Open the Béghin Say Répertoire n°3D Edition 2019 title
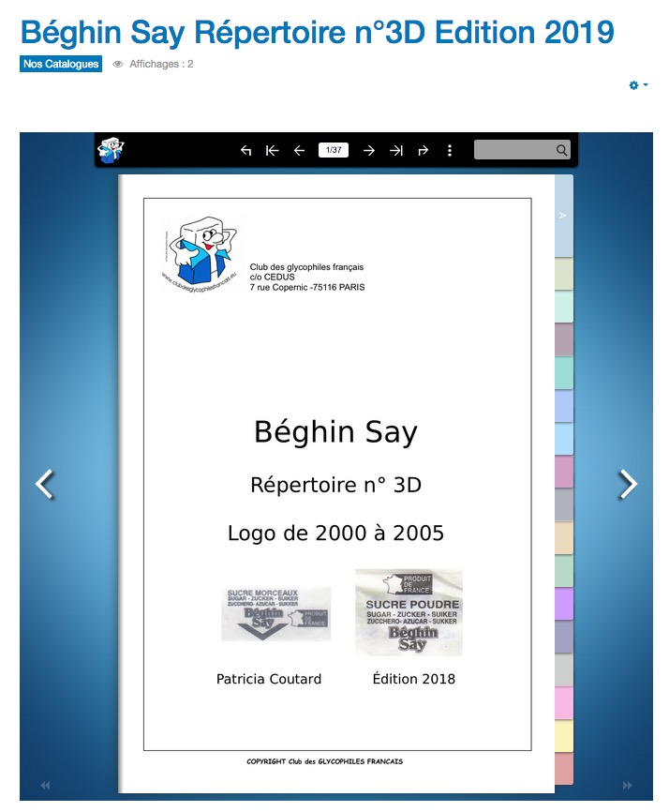The image size is (669, 812). point(318,32)
